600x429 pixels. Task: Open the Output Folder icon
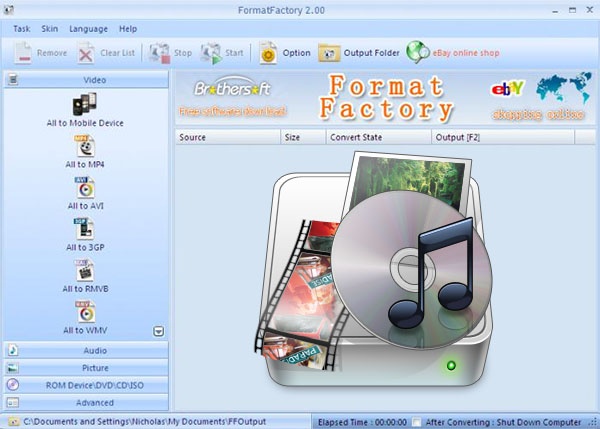329,53
